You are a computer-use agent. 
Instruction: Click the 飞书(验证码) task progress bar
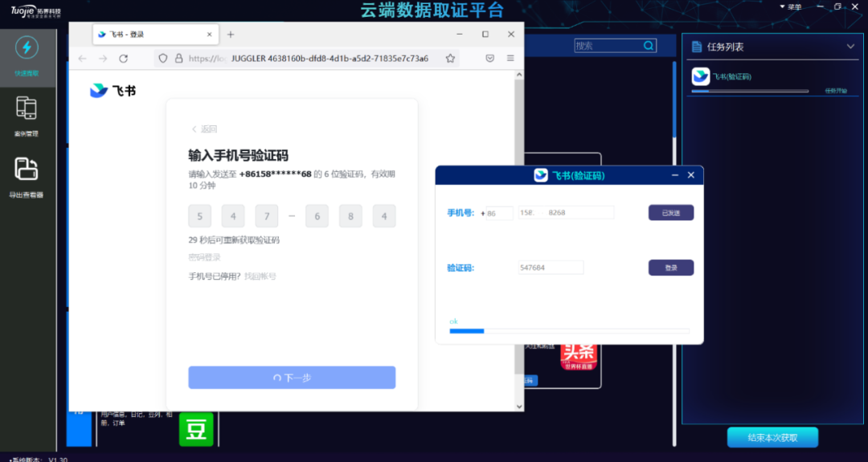click(750, 91)
